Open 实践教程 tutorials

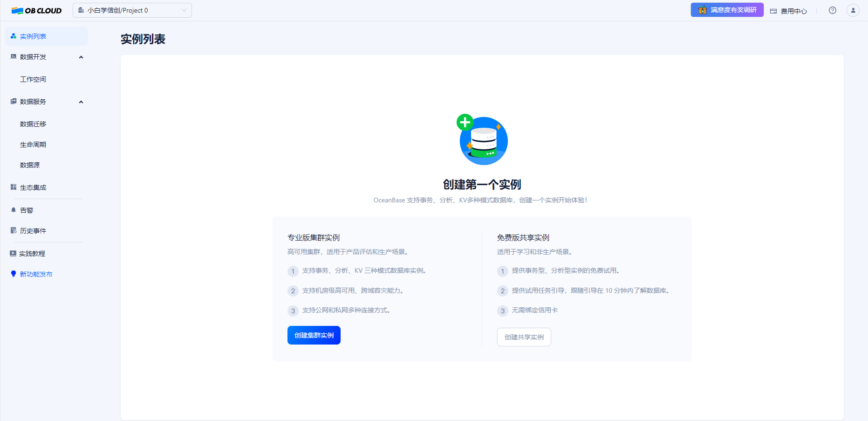tap(32, 254)
